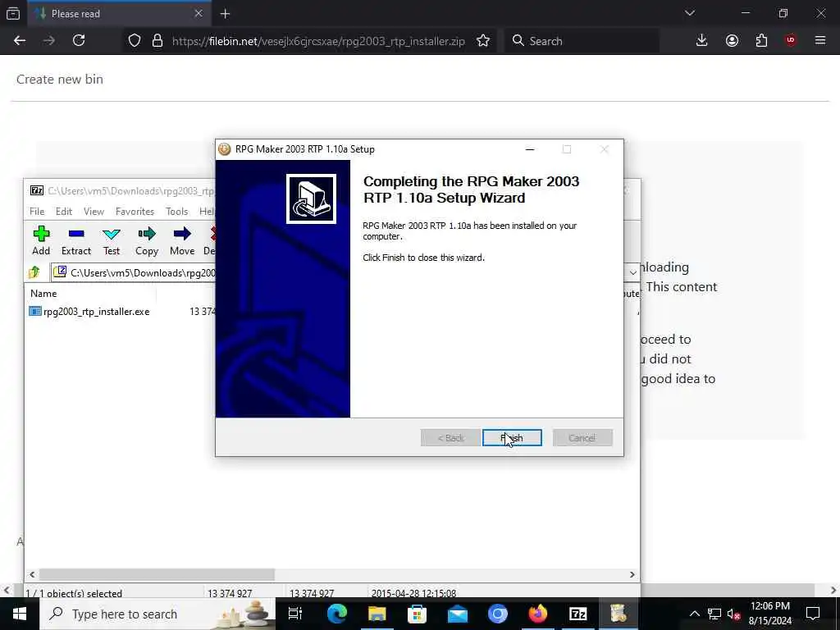Click the taskbar search box

point(157,614)
